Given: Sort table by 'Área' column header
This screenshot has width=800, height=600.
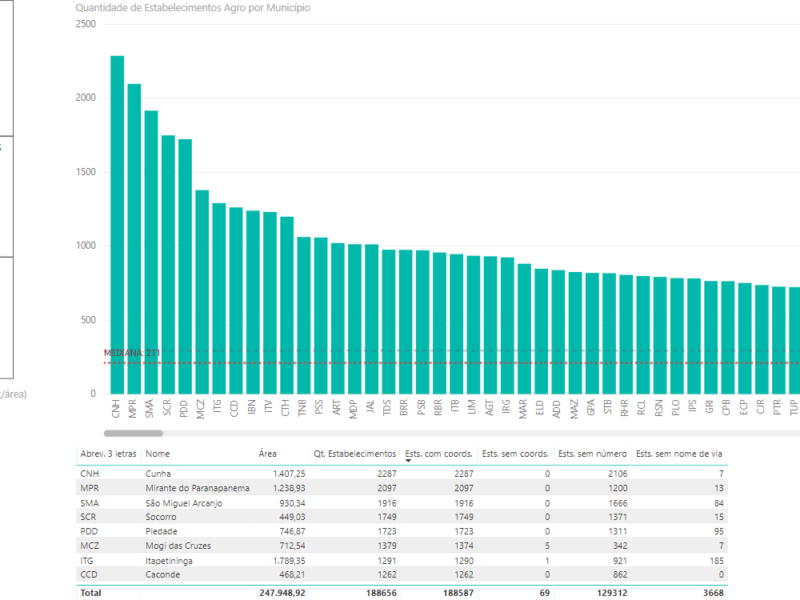Looking at the screenshot, I should pos(267,454).
